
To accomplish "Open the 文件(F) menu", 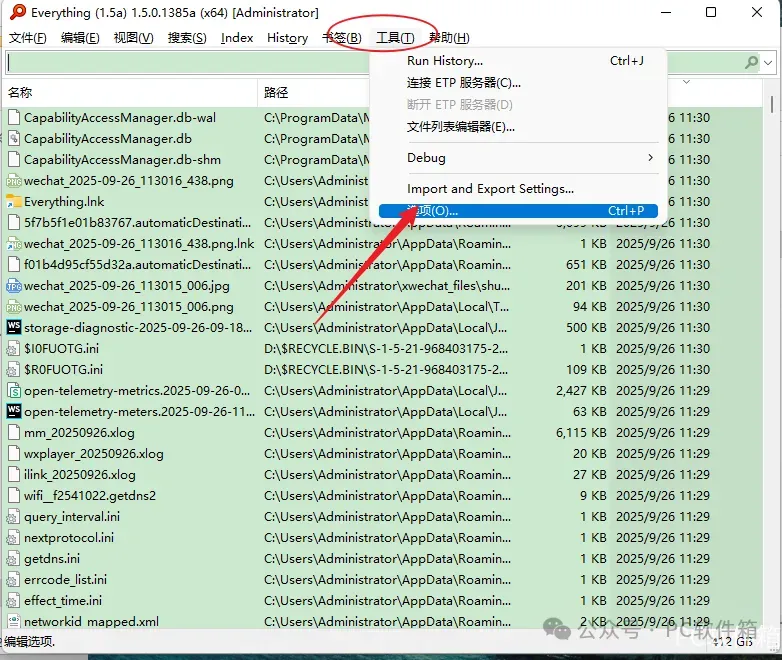I will coord(28,38).
